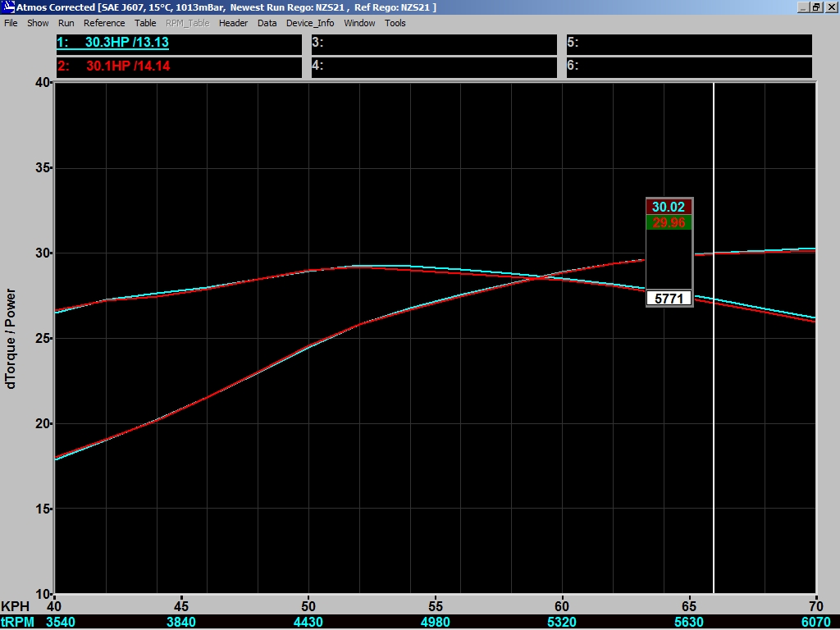Open the Run menu

[66, 23]
